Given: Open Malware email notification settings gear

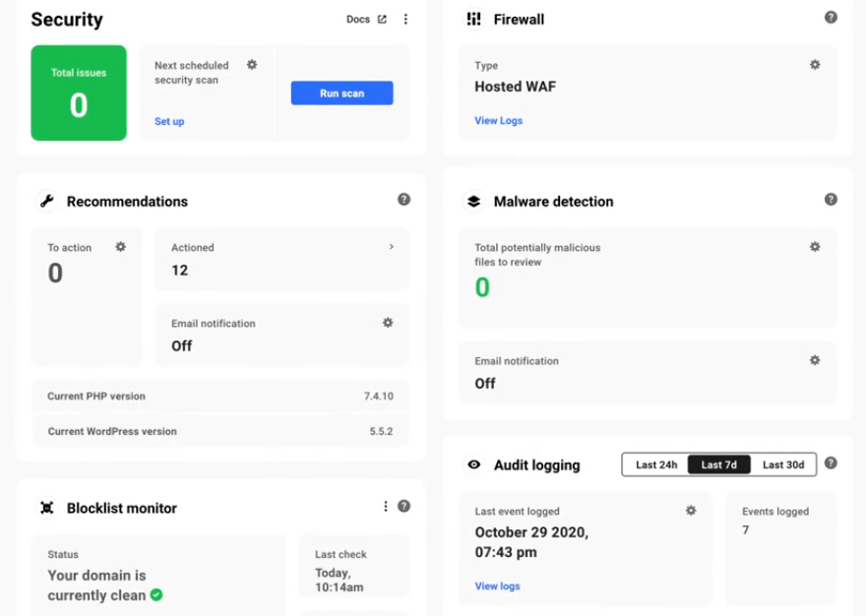Looking at the screenshot, I should coord(815,361).
